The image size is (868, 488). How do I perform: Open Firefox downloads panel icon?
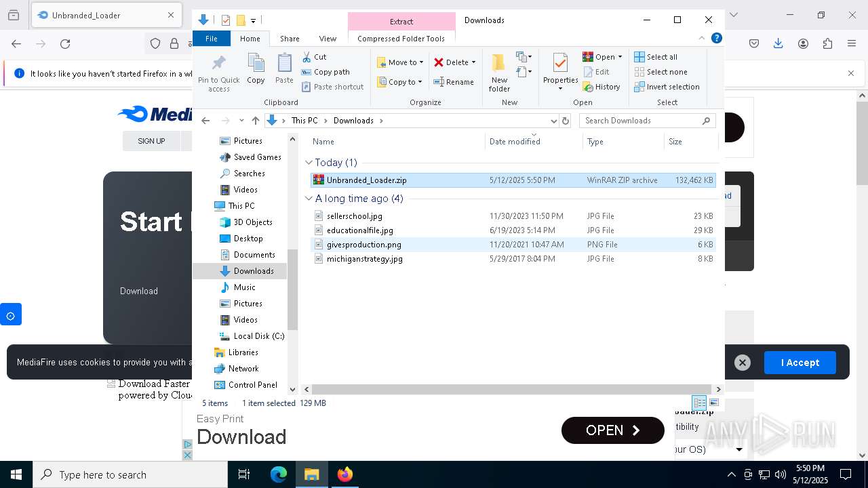tap(778, 44)
